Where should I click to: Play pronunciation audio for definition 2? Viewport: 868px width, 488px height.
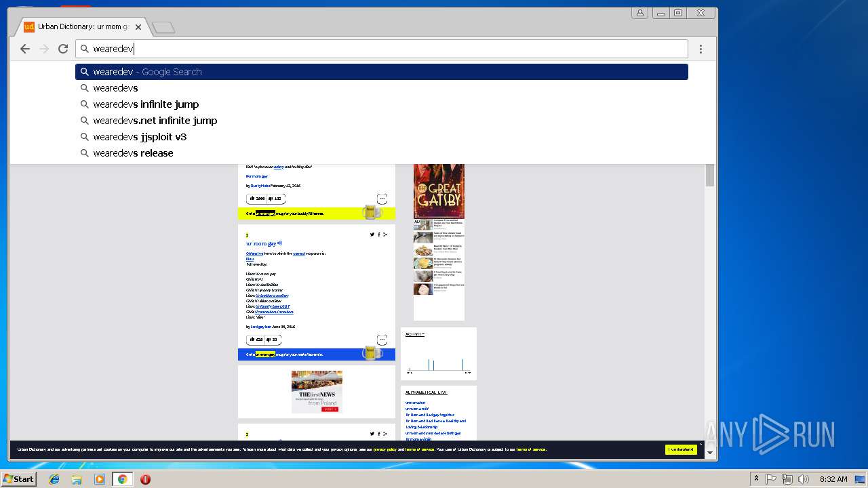coord(279,243)
